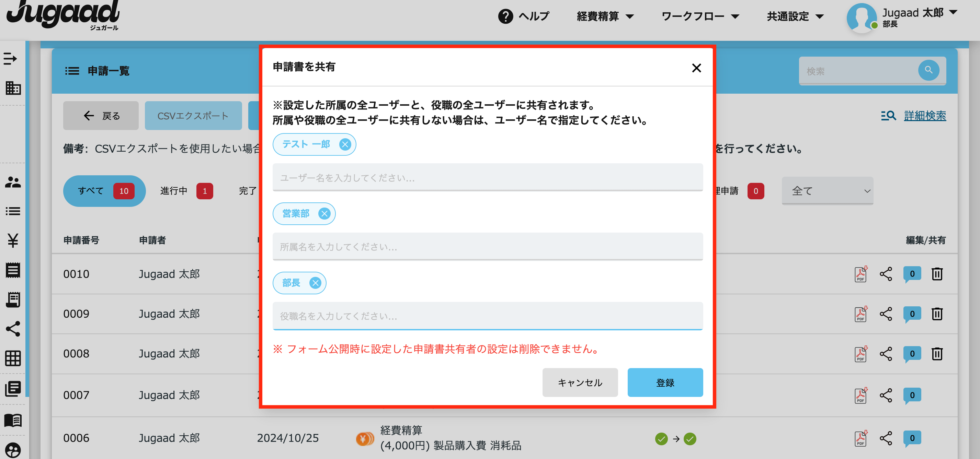Click the 2024/10/25 date cell
The width and height of the screenshot is (980, 459).
point(288,438)
